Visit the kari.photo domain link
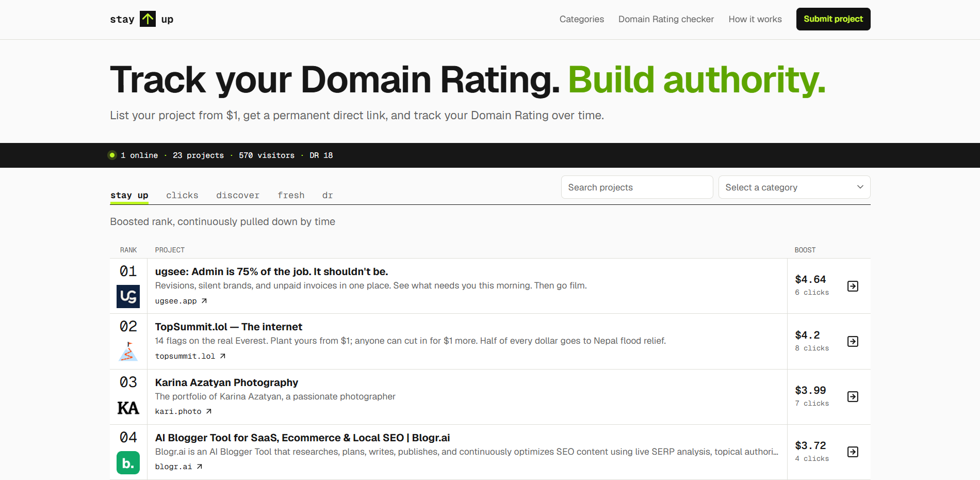This screenshot has width=980, height=480. (x=178, y=411)
